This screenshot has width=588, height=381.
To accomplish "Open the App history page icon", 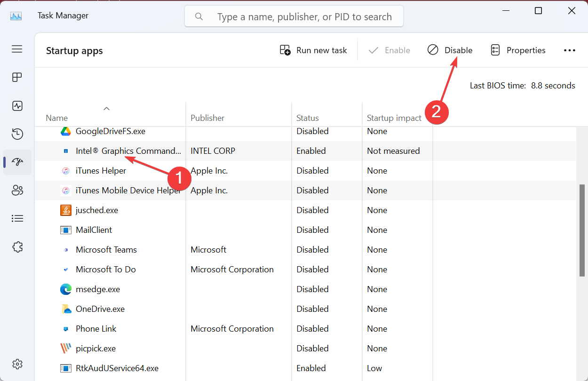I will [17, 134].
